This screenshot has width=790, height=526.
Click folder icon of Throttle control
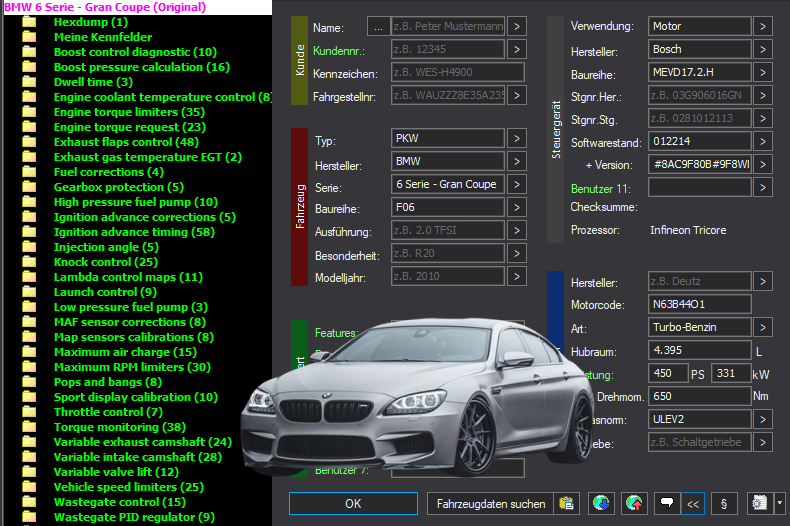coord(29,412)
